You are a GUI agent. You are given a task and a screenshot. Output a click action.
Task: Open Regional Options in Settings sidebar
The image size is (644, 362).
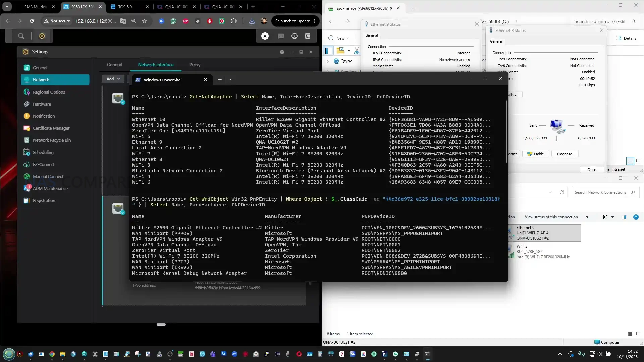click(x=49, y=92)
